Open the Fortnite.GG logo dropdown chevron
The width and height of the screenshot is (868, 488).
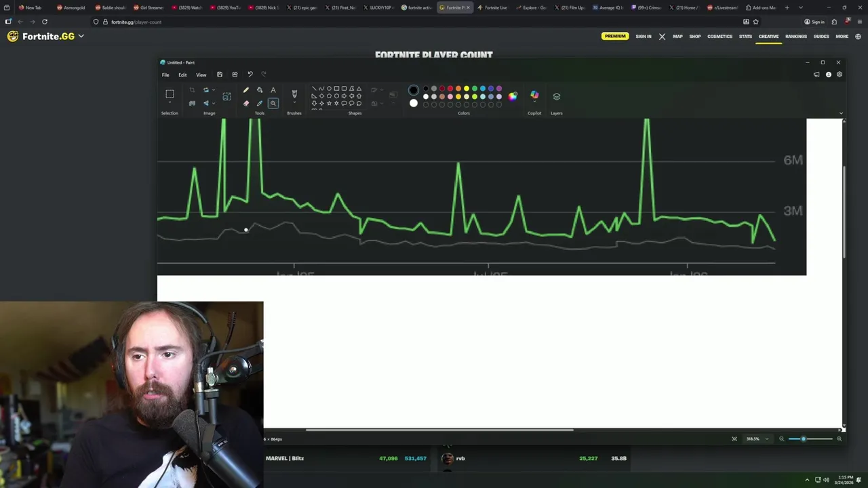point(81,36)
